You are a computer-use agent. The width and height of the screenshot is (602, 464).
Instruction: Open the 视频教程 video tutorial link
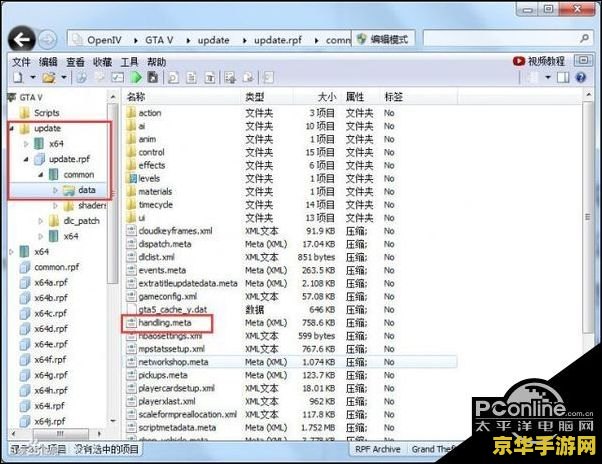(x=546, y=61)
